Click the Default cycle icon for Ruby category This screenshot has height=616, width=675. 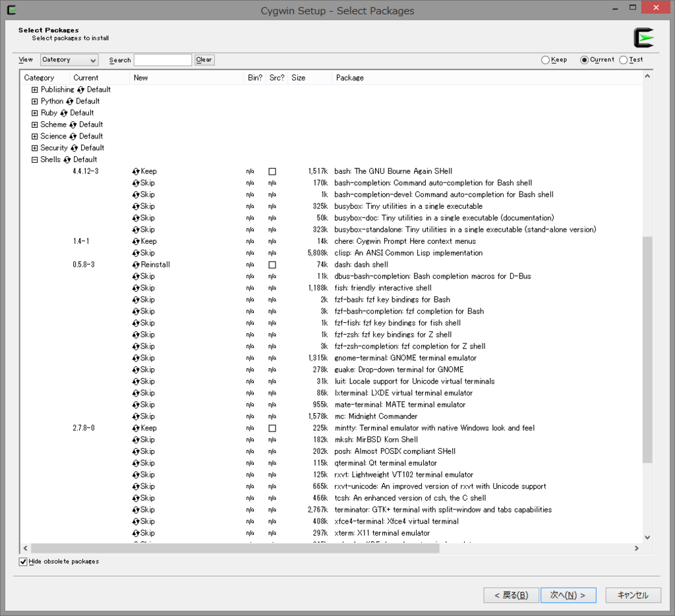click(64, 113)
